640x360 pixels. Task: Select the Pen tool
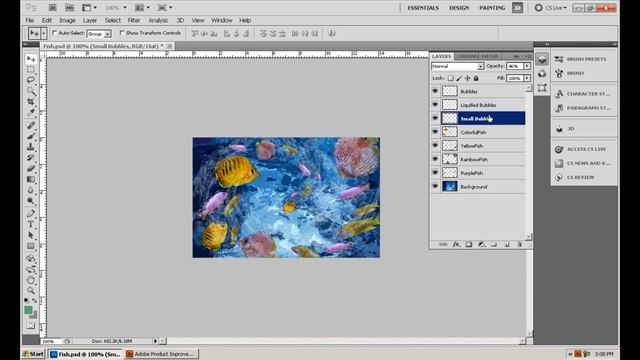click(x=31, y=213)
